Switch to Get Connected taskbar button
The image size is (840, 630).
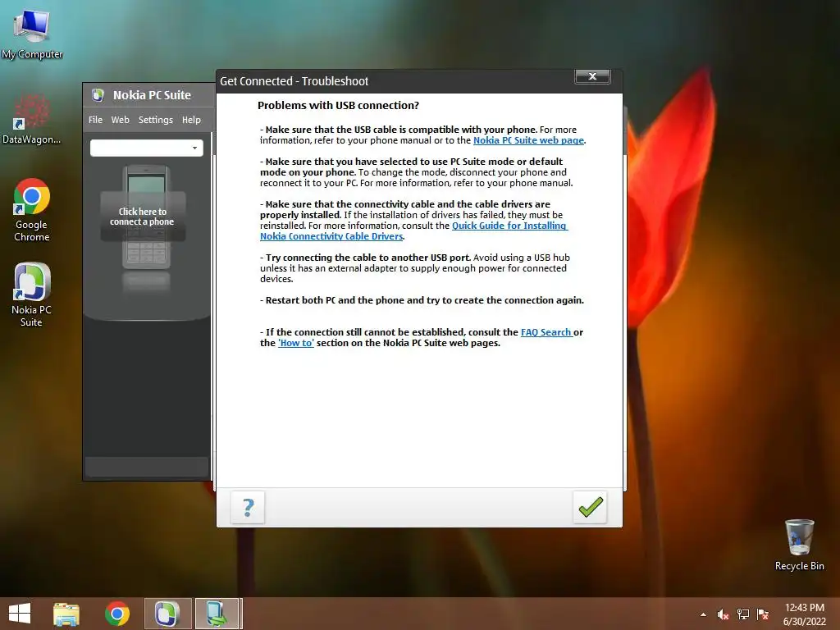(217, 614)
